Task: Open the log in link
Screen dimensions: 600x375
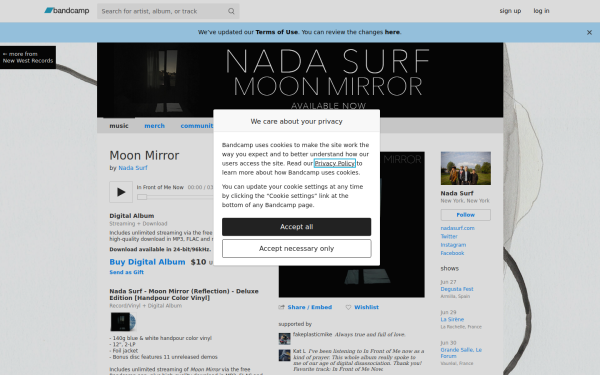Action: pyautogui.click(x=541, y=11)
